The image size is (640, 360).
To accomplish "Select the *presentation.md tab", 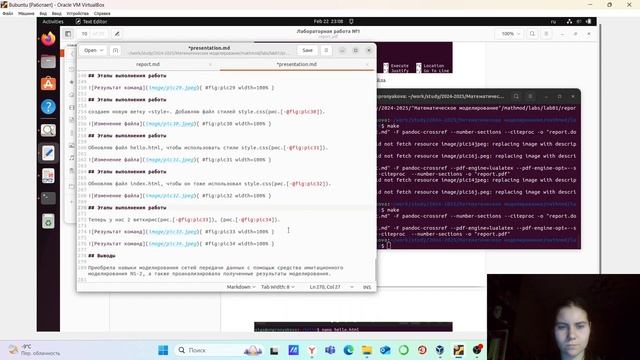I will 297,64.
